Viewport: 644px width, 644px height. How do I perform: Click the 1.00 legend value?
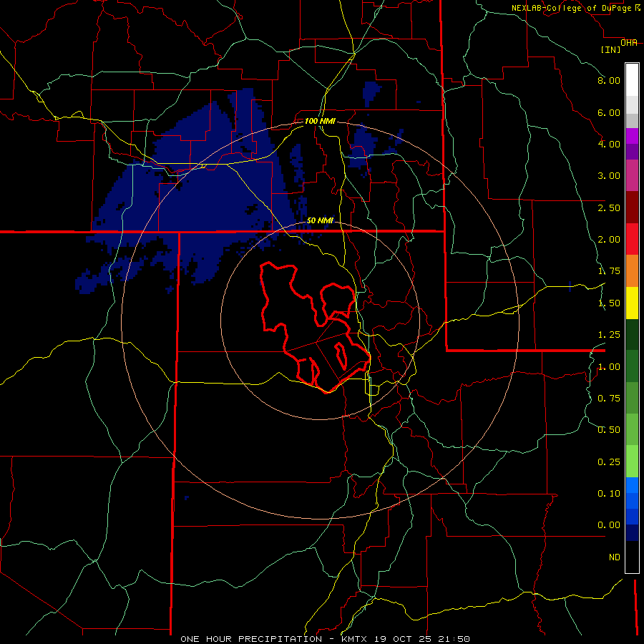(609, 367)
